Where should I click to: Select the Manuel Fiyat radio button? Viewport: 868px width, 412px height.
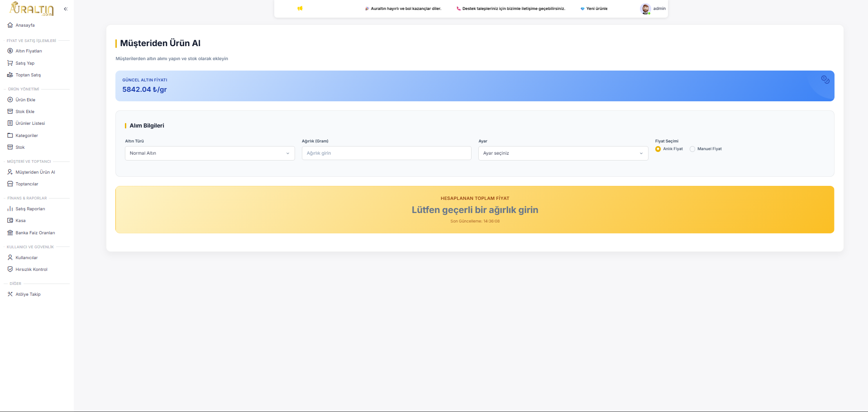692,149
